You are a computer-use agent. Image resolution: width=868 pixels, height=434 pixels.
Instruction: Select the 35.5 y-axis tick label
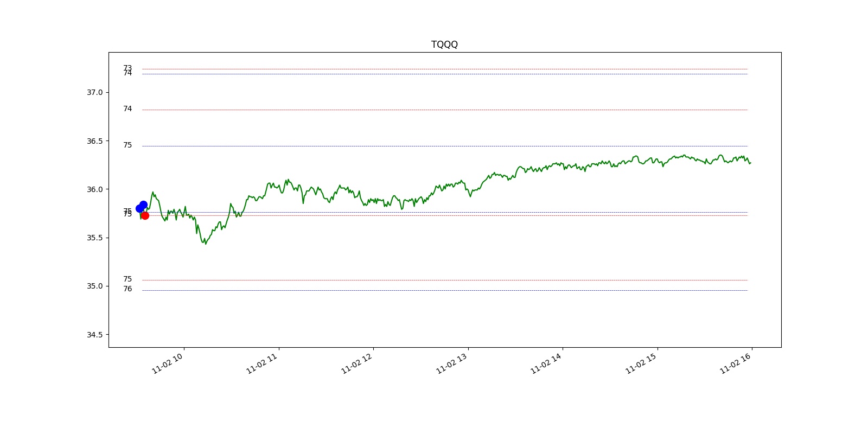pyautogui.click(x=94, y=238)
